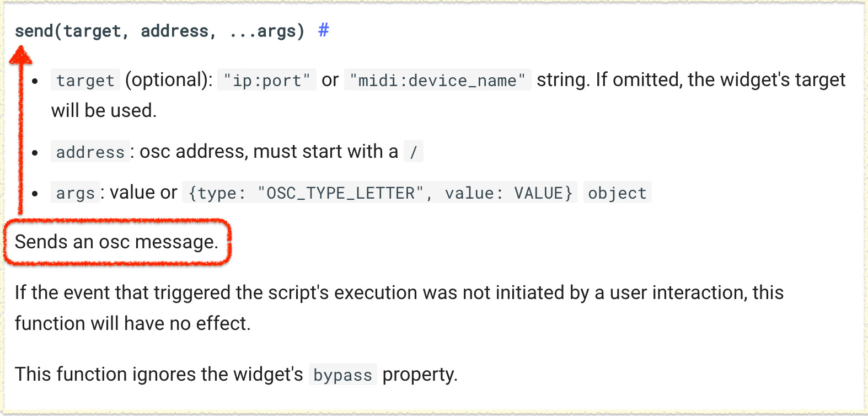Click the object code label
The height and width of the screenshot is (416, 868).
point(617,193)
